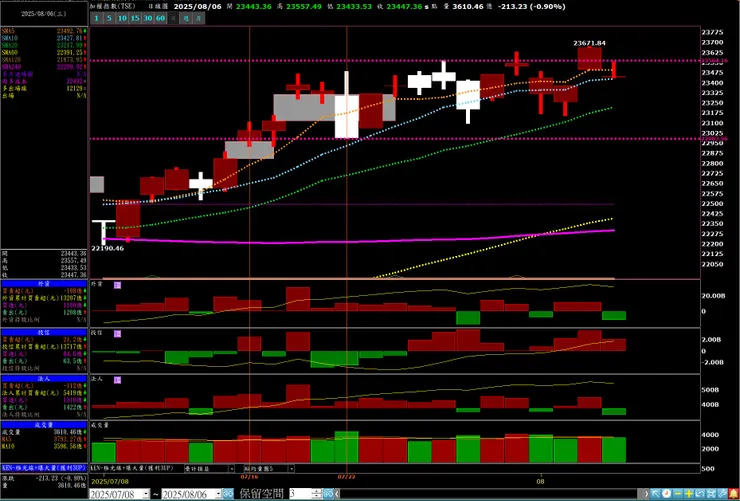Click the 22190.46 low price label
This screenshot has width=740, height=501.
click(x=108, y=248)
